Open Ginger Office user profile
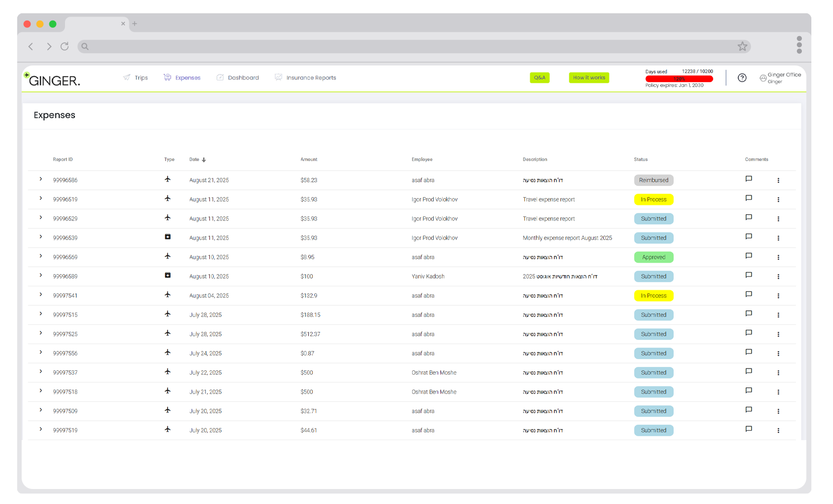This screenshot has width=833, height=504. (780, 78)
